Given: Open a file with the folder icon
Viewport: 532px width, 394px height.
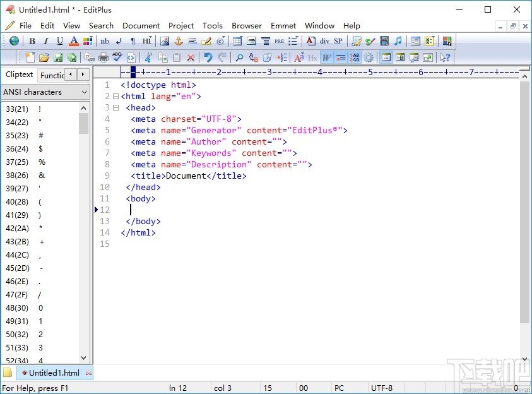Looking at the screenshot, I should [x=44, y=57].
